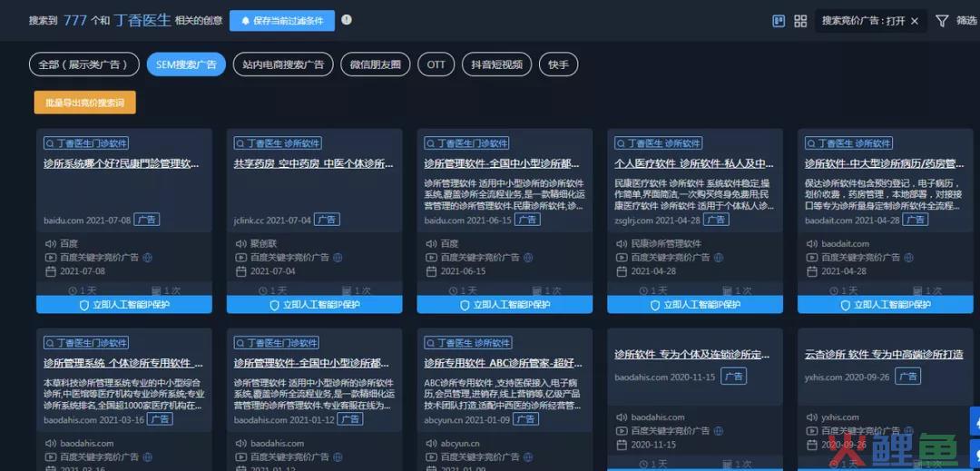Screen dimensions: 980x471
Task: Open ad title 诊所系统哪个好?民康門診管理软
Action: click(122, 163)
